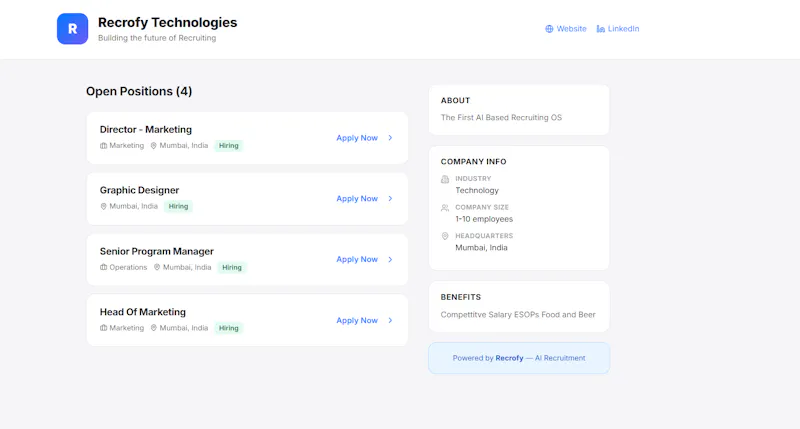This screenshot has width=800, height=429.
Task: Click the 1-10 employees value
Action: (484, 219)
